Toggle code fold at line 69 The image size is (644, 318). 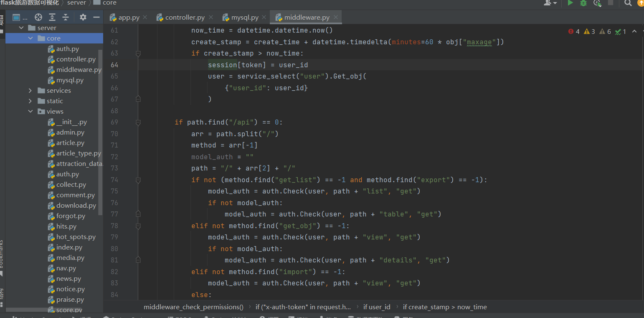(x=138, y=122)
